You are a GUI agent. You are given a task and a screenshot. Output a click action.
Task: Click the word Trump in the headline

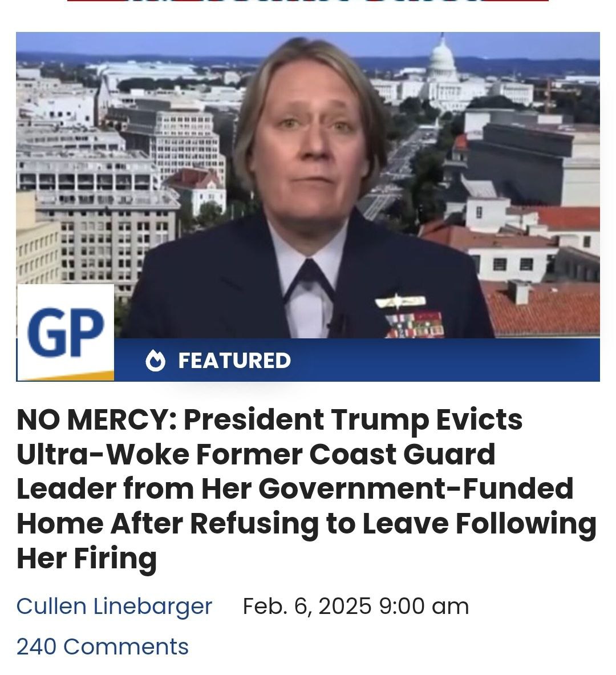coord(379,420)
